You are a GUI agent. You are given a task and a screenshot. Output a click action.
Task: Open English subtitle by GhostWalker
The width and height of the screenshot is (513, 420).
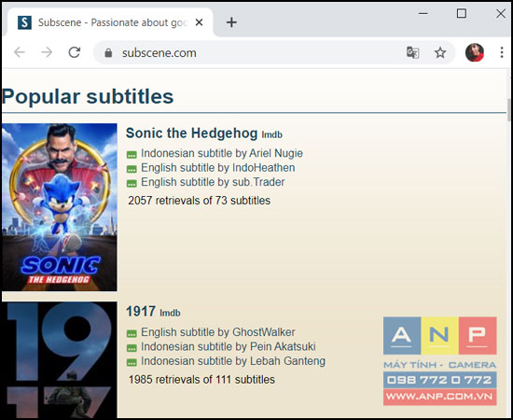tap(218, 332)
